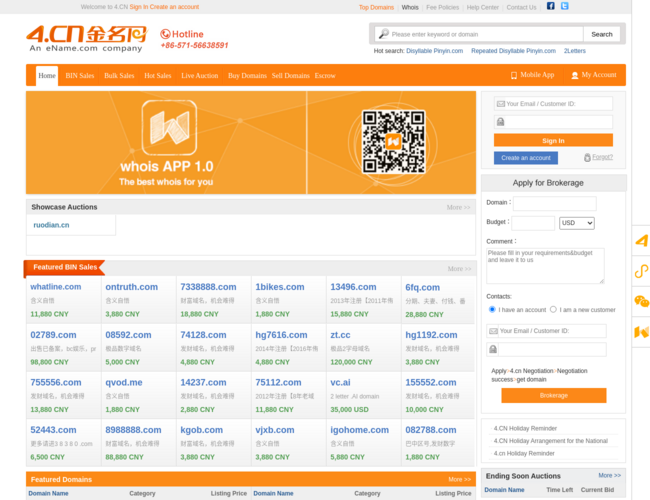This screenshot has height=500, width=650.
Task: Click the magnifier icon in search box
Action: [x=382, y=34]
